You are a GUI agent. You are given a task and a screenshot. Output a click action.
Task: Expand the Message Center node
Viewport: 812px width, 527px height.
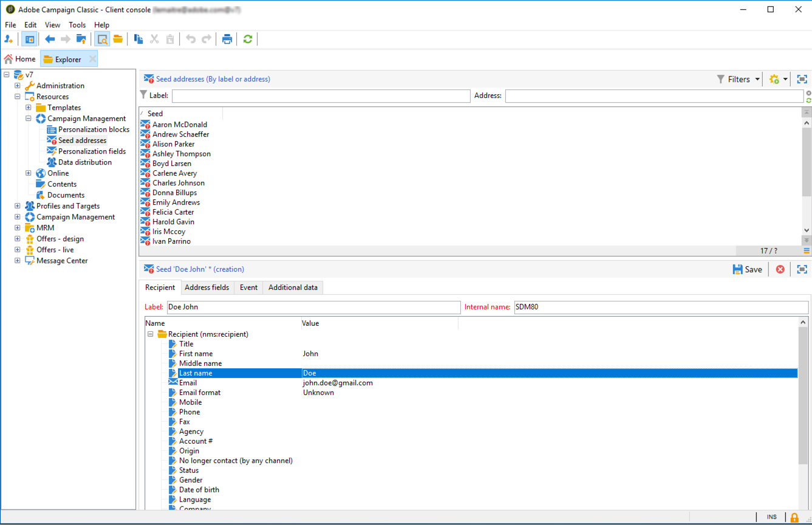(x=18, y=261)
